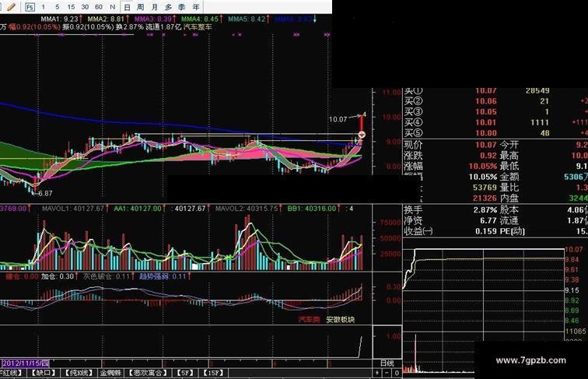Click the 加仓: 0.30 indicator label
This screenshot has height=379, width=588.
[58, 276]
